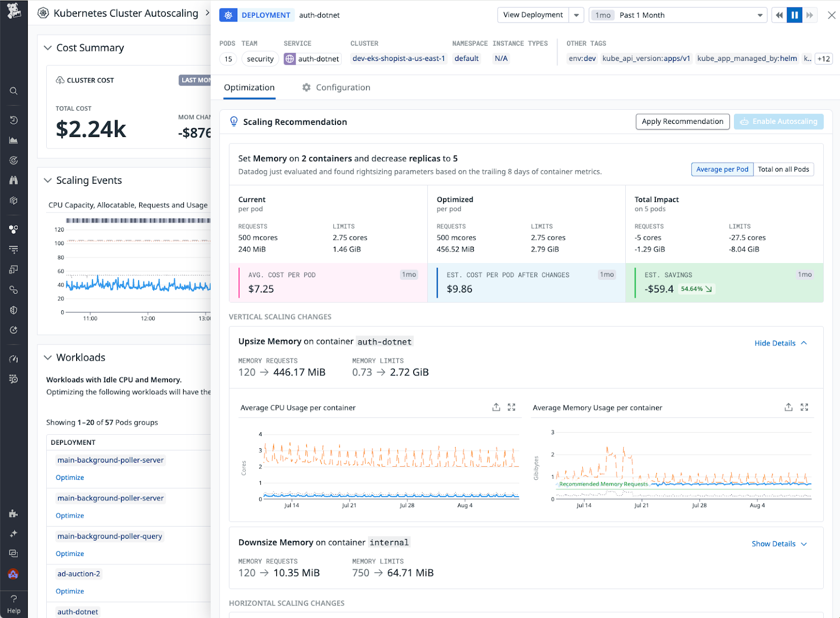Screen dimensions: 840x618
Task: Click Optimize under main-background-poller-query
Action: pyautogui.click(x=70, y=554)
